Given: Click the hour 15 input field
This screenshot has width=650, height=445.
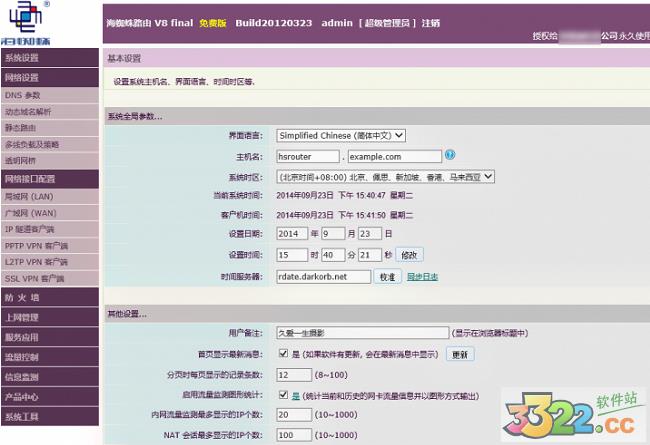Looking at the screenshot, I should pyautogui.click(x=292, y=255).
